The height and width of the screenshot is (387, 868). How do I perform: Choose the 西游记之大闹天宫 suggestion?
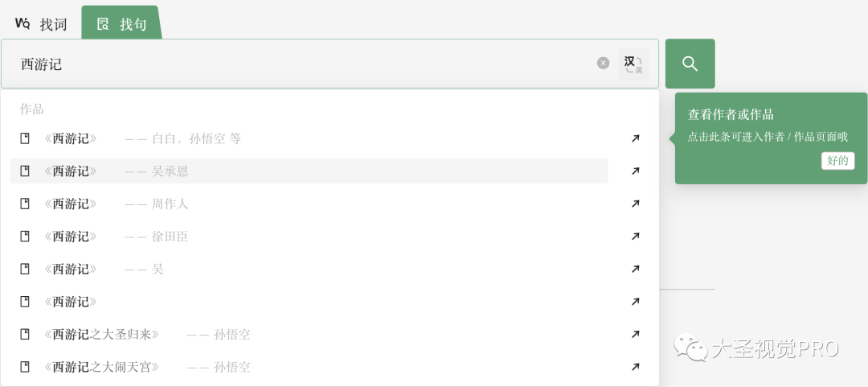pos(104,367)
